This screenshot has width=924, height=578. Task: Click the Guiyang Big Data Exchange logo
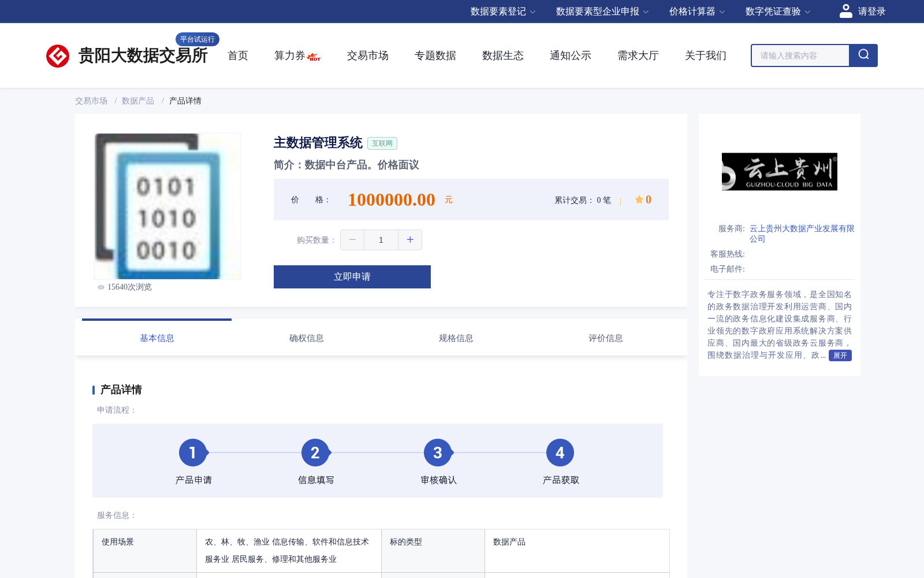[x=126, y=55]
